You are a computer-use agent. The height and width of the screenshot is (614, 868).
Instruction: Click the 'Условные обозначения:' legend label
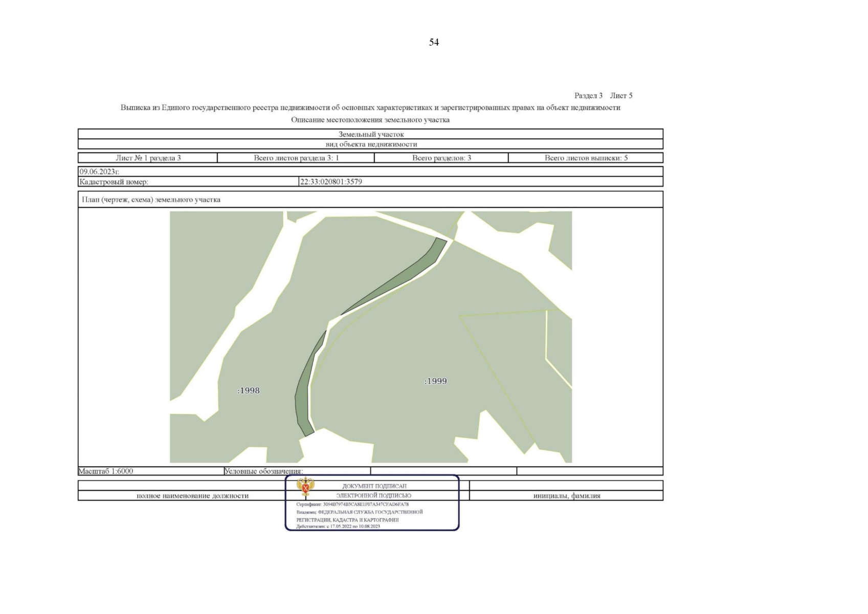point(263,471)
